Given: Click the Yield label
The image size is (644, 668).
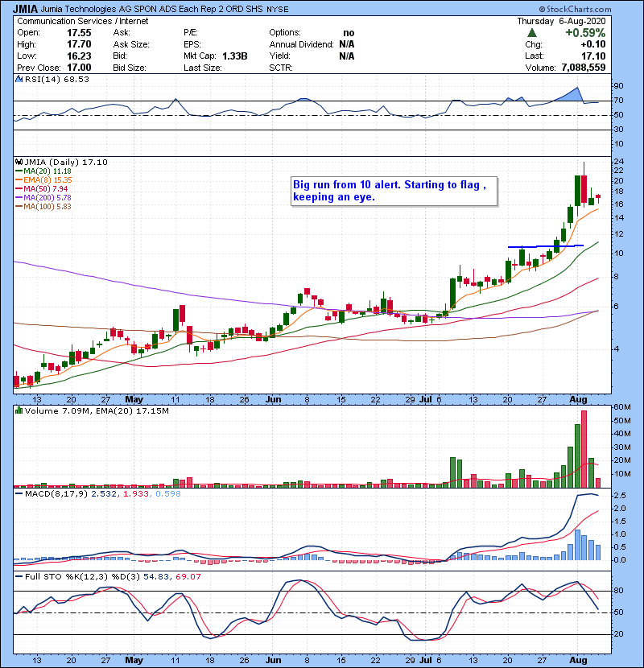Looking at the screenshot, I should 279,56.
